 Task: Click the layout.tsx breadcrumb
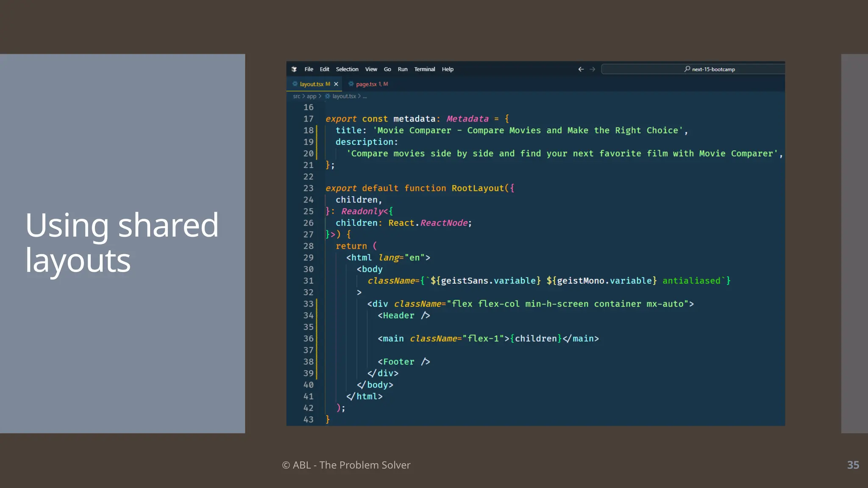click(x=344, y=96)
